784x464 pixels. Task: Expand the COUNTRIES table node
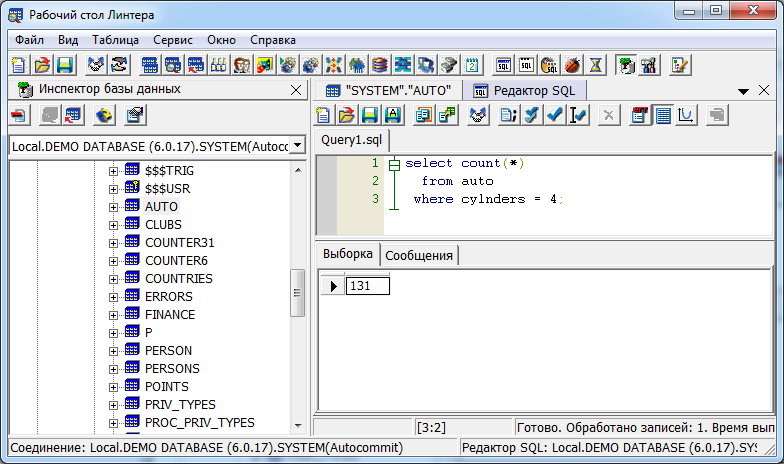pyautogui.click(x=114, y=278)
